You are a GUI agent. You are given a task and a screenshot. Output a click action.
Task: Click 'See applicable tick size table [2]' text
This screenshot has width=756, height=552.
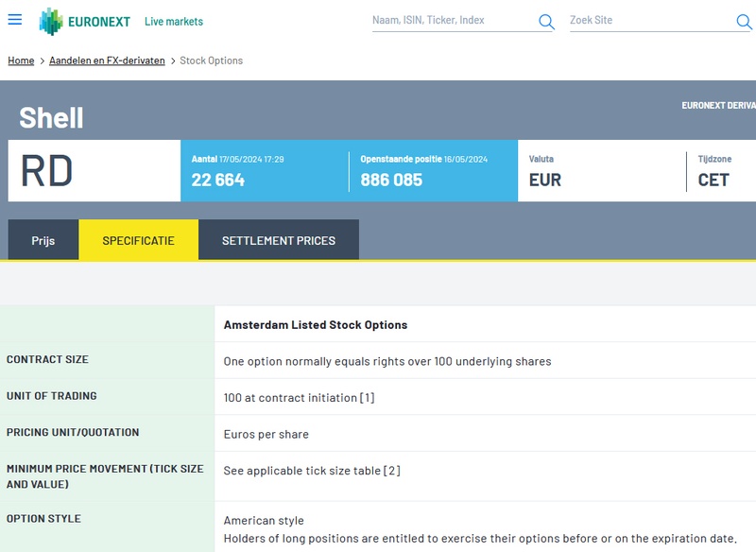[x=312, y=471]
